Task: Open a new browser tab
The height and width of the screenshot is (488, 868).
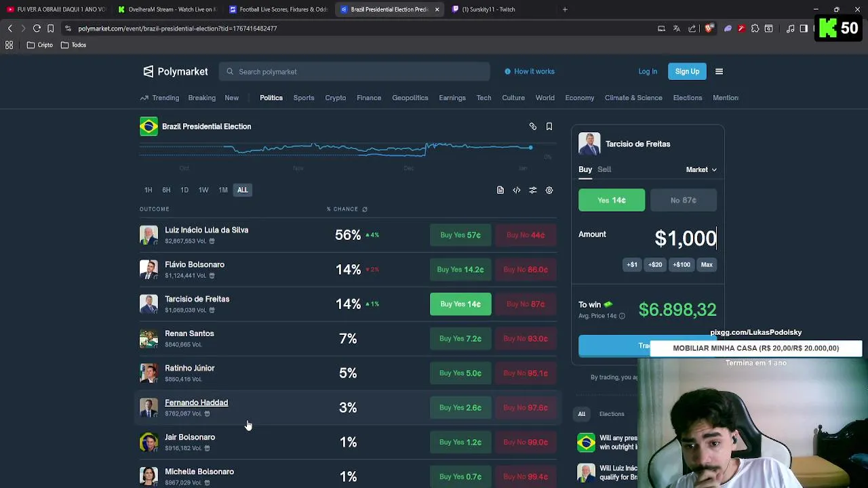Action: tap(565, 9)
